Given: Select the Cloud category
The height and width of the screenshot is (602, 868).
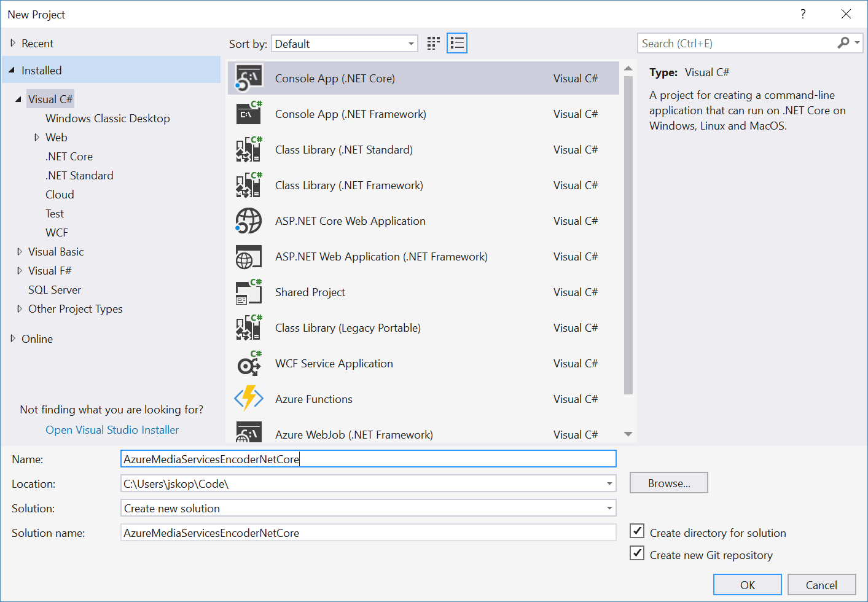Looking at the screenshot, I should click(x=60, y=194).
